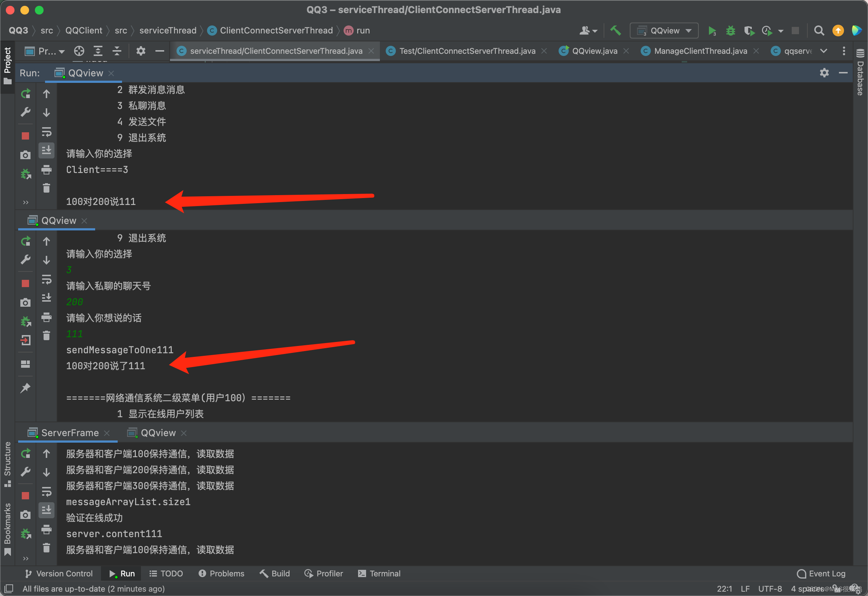Select the ServerFrame run tab

click(70, 433)
